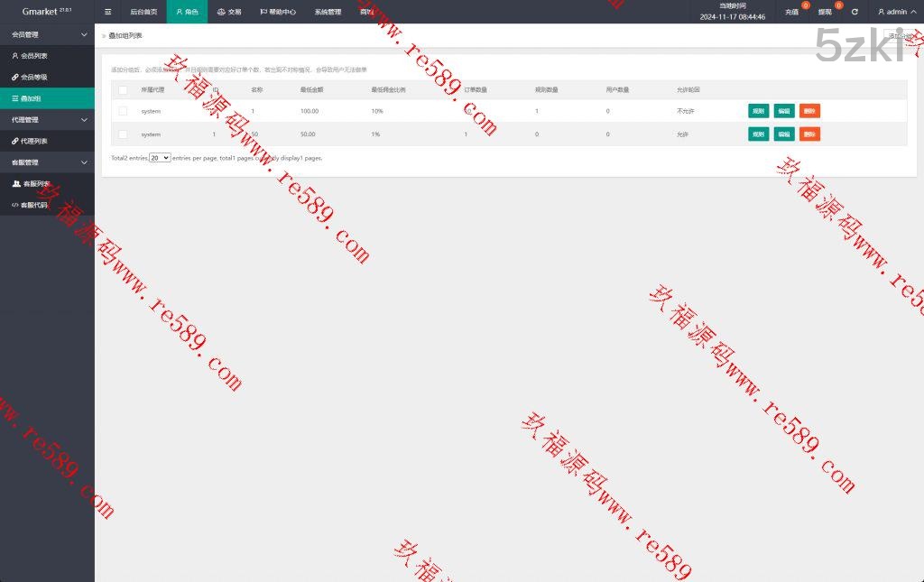Viewport: 924px width, 582px height.
Task: Open the 充值 recharge notifications
Action: pos(792,12)
